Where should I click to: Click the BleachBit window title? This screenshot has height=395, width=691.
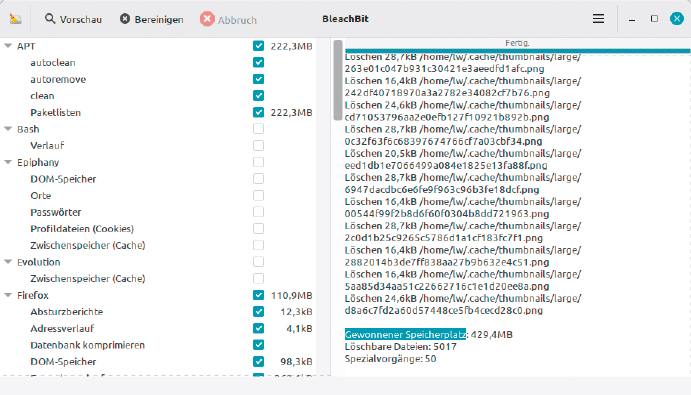coord(345,19)
